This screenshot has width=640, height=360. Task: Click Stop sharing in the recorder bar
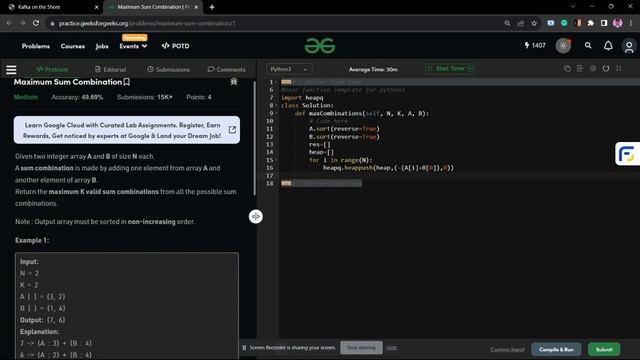click(361, 348)
